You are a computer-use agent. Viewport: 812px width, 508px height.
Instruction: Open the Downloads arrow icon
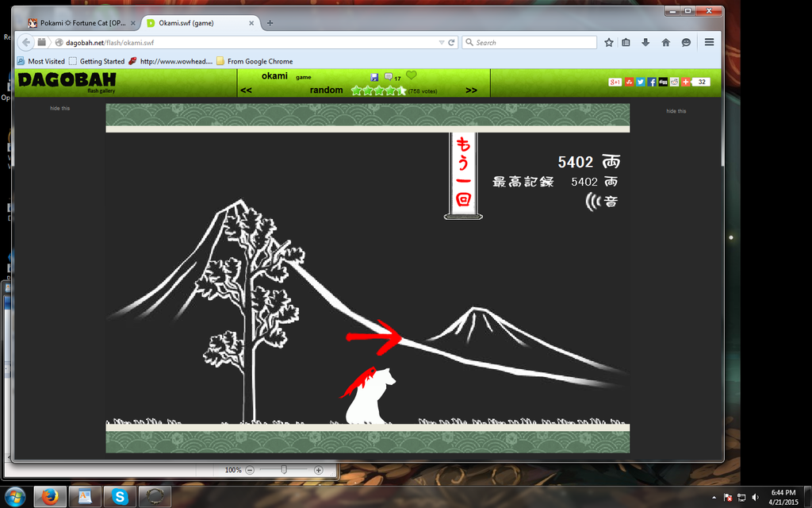point(645,43)
